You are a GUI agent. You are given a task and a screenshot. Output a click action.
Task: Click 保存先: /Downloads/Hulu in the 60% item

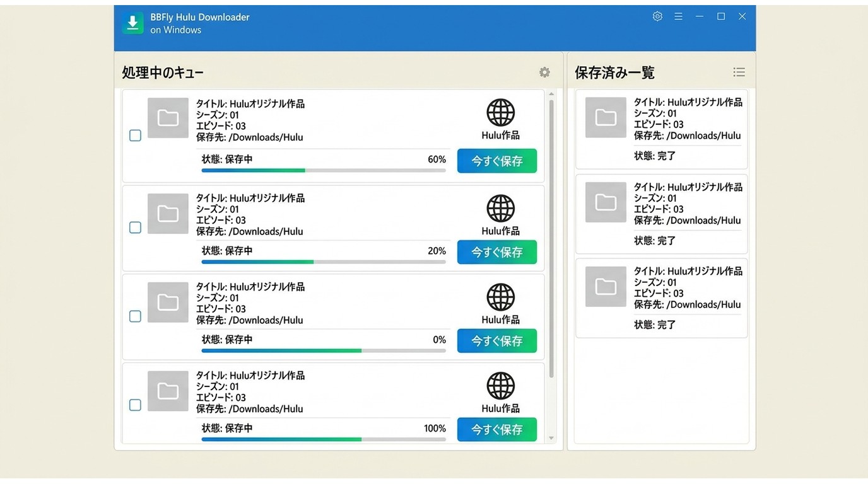[x=250, y=137]
